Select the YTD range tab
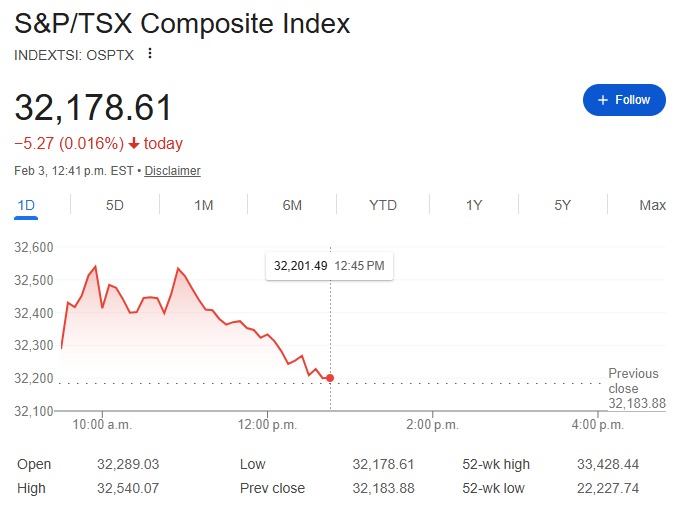Image resolution: width=677 pixels, height=505 pixels. pos(383,205)
